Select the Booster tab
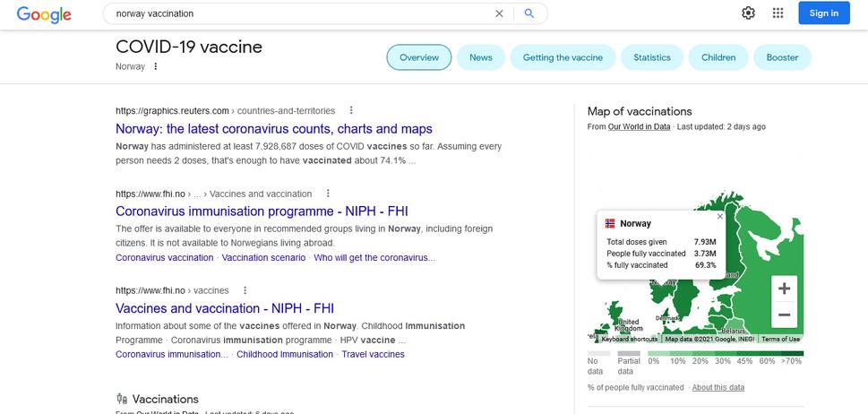Viewport: 868px width, 414px height. click(782, 57)
